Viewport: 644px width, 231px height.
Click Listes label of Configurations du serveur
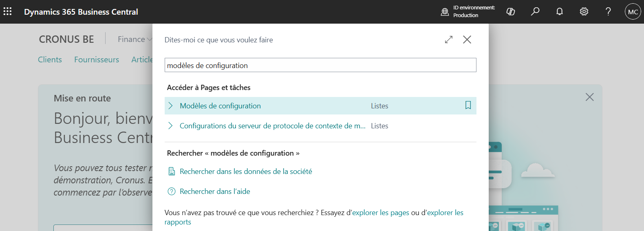coord(379,126)
